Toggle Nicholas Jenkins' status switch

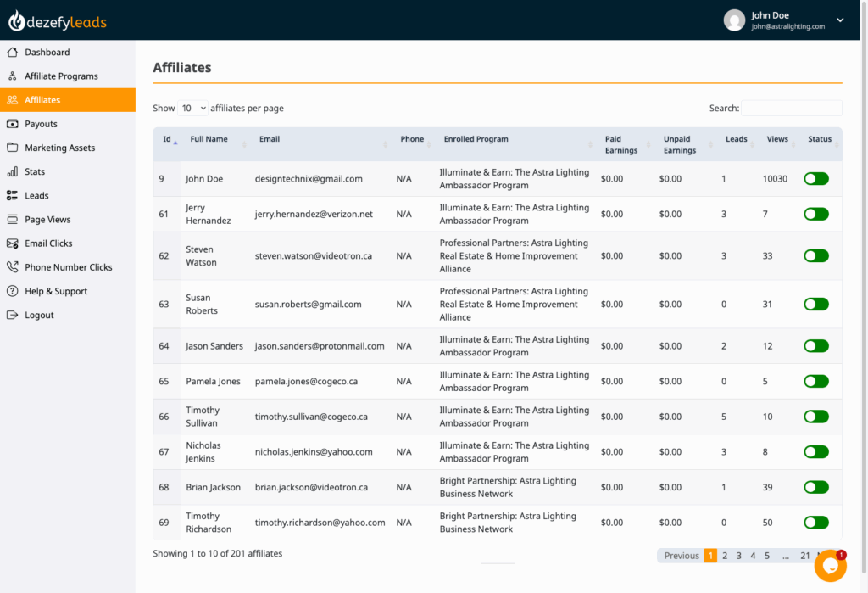(816, 451)
